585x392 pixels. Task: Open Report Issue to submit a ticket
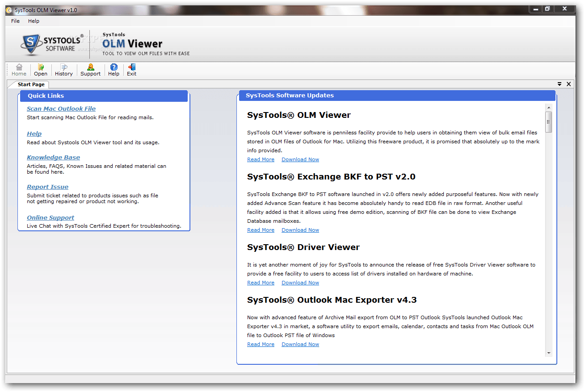(x=47, y=187)
